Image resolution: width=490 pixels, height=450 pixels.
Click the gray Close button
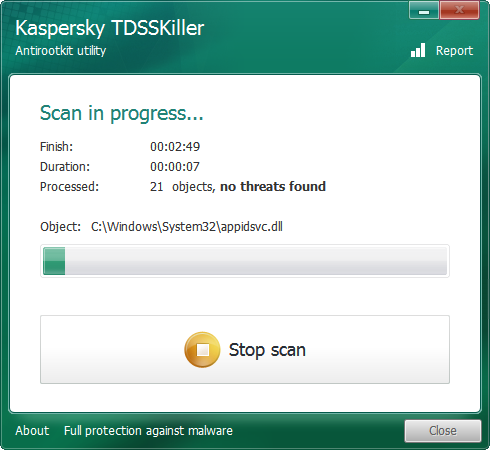(443, 431)
